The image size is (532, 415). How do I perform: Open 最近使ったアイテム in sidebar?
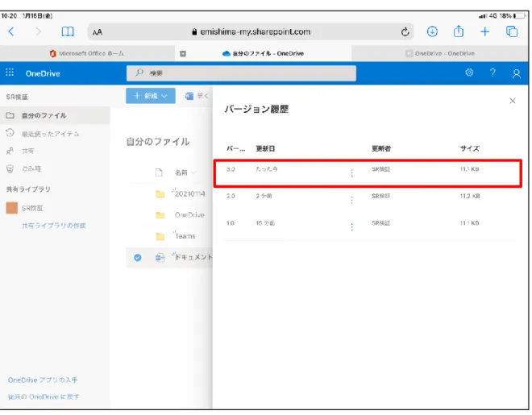click(x=50, y=134)
